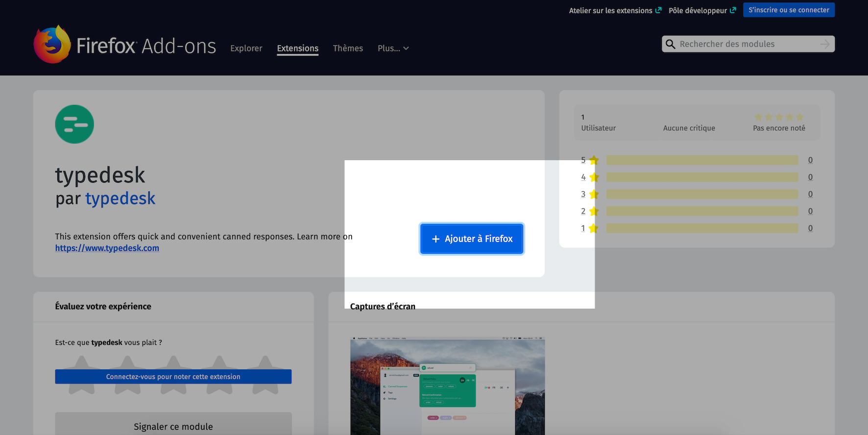Click the search magnifier icon
The width and height of the screenshot is (868, 435).
(x=671, y=44)
